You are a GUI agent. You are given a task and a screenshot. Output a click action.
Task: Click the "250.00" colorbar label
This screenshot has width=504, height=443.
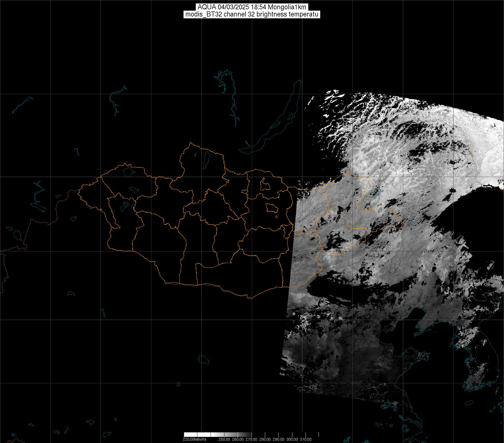(x=224, y=439)
